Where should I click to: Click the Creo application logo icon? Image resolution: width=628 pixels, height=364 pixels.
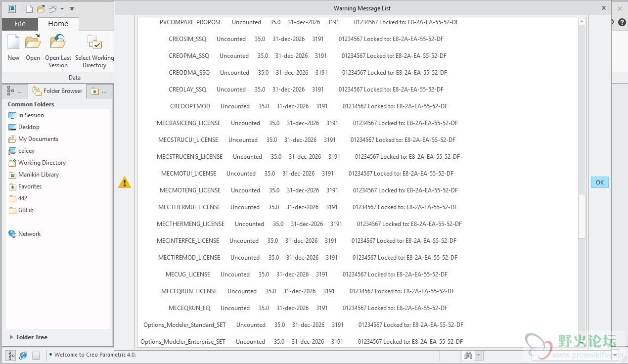12,8
